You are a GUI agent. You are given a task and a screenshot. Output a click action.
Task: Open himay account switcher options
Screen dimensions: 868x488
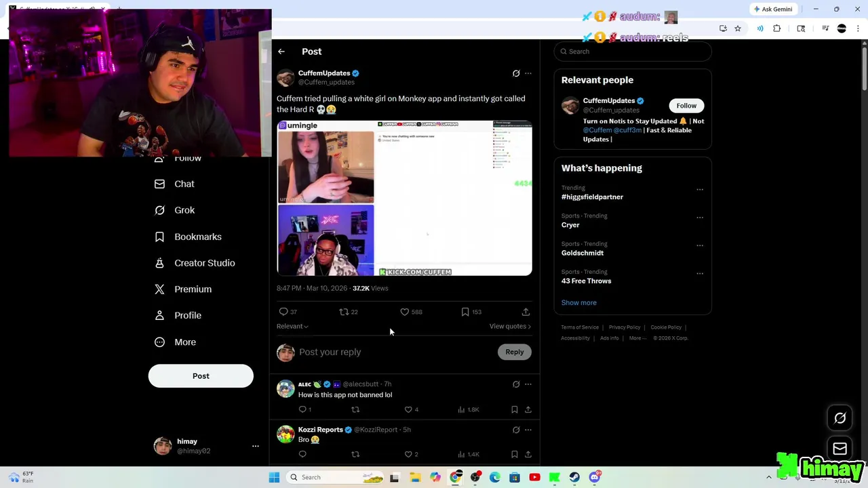point(256,446)
